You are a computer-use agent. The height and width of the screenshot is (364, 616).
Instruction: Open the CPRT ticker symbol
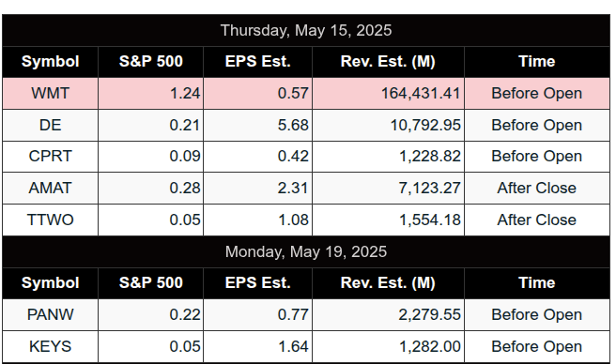point(51,157)
